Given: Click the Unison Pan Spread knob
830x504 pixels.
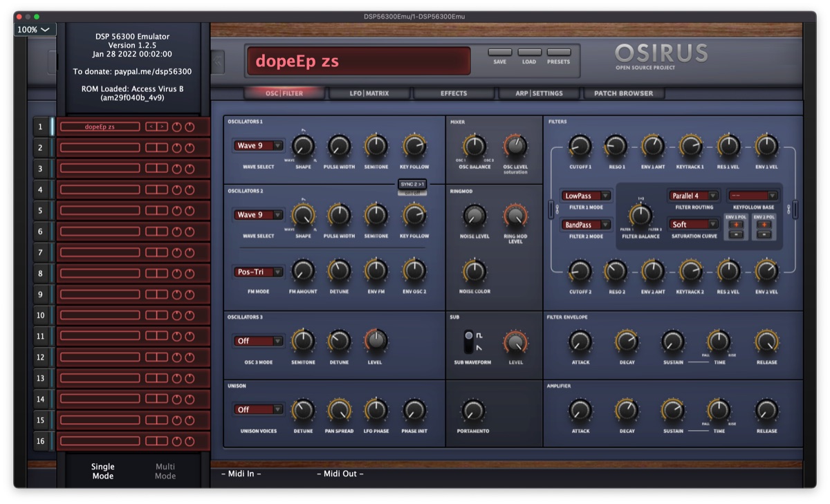Looking at the screenshot, I should point(339,410).
